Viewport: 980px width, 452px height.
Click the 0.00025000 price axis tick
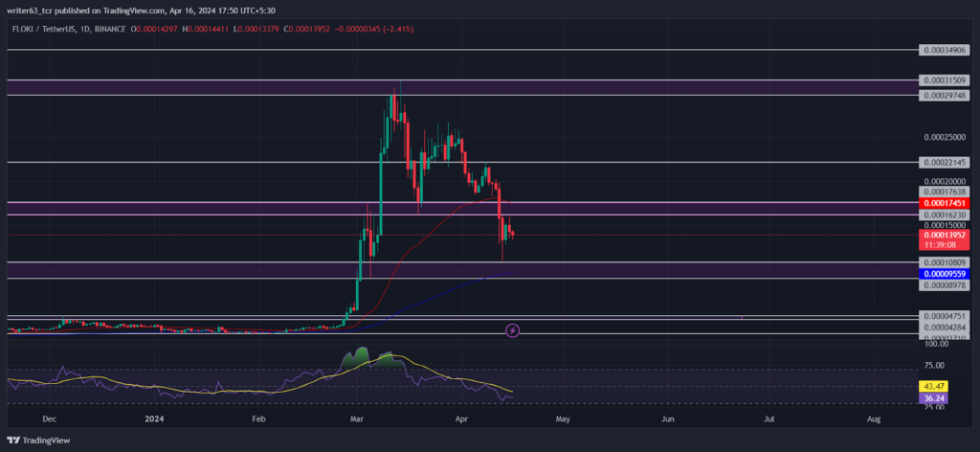coord(945,137)
